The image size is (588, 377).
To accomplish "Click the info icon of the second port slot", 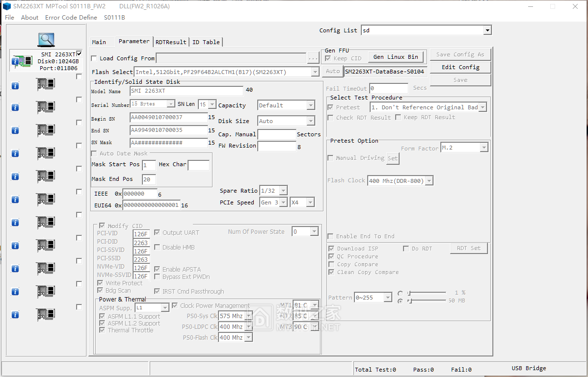I will [15, 86].
